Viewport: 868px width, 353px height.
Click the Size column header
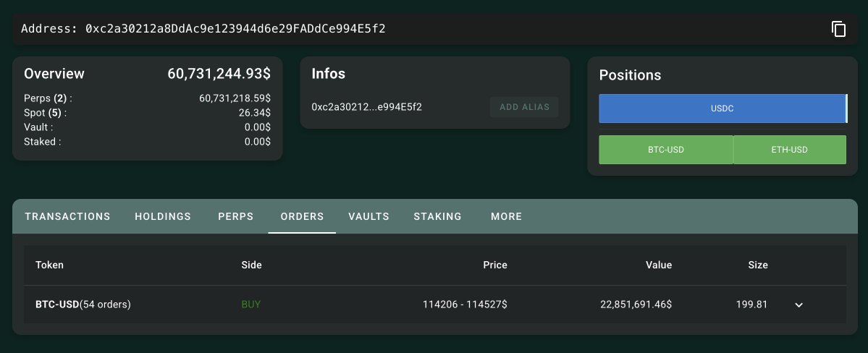tap(758, 265)
